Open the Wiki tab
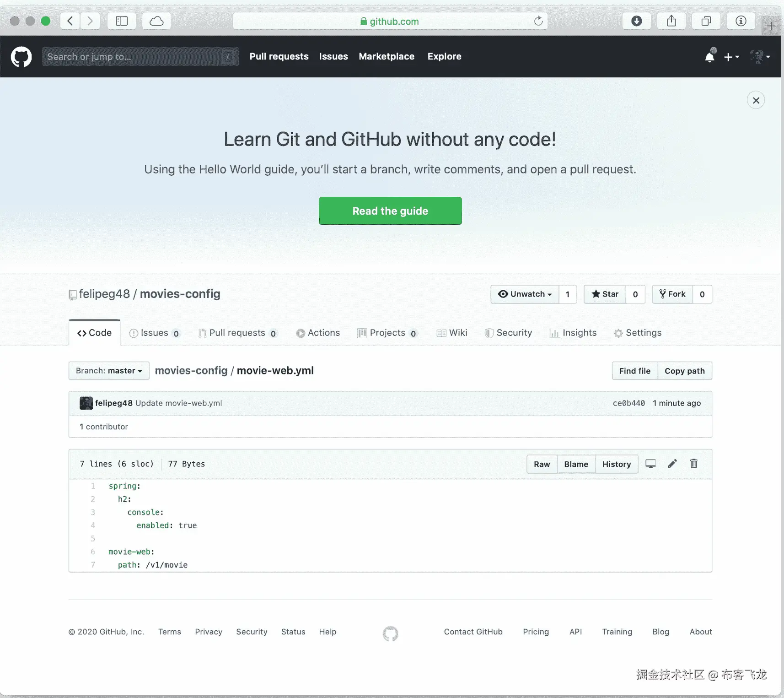This screenshot has width=784, height=698. (x=452, y=333)
